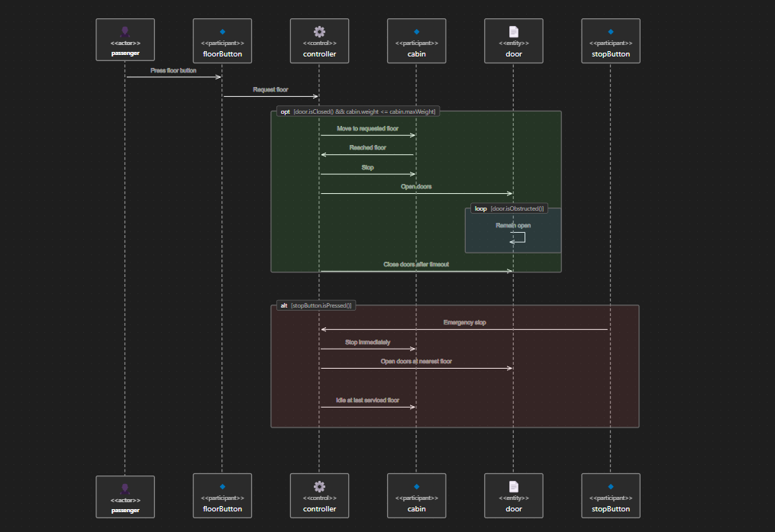Click the diamond icon in bottom stopButton box
This screenshot has width=775, height=532.
(x=611, y=486)
